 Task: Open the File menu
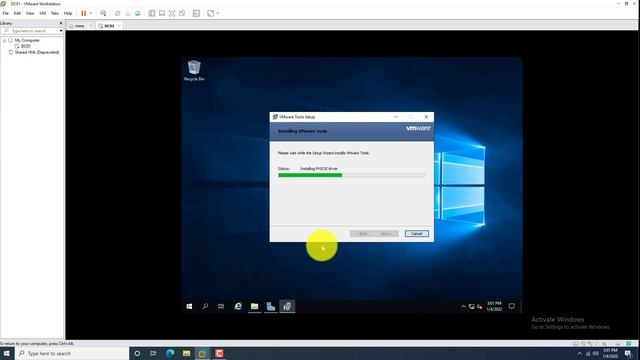coord(6,13)
